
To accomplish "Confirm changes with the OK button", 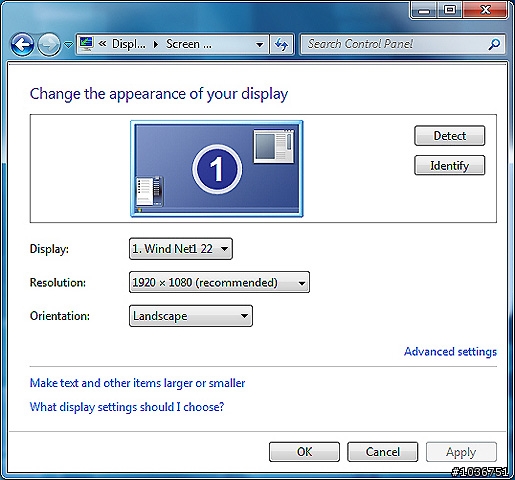I will pos(304,452).
